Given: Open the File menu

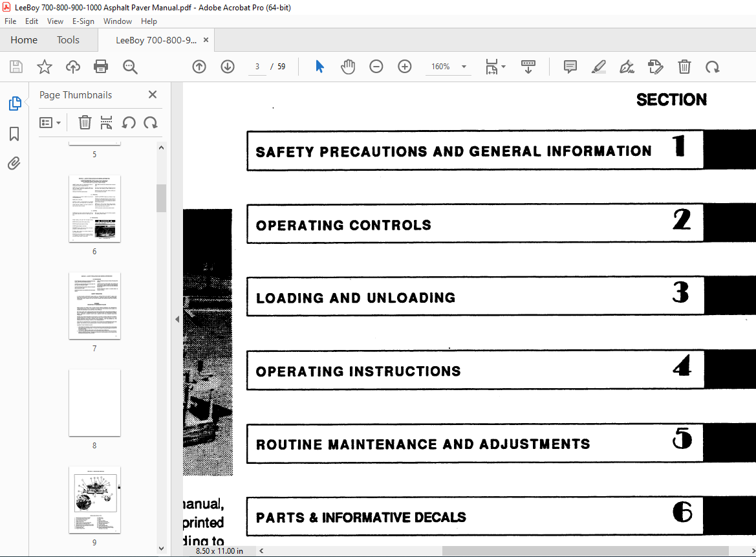Looking at the screenshot, I should (x=10, y=21).
